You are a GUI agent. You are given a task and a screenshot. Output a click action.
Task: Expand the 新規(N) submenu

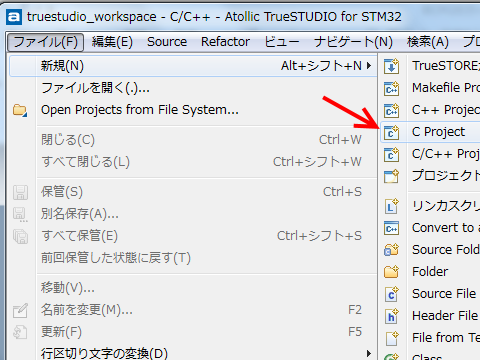[193, 66]
